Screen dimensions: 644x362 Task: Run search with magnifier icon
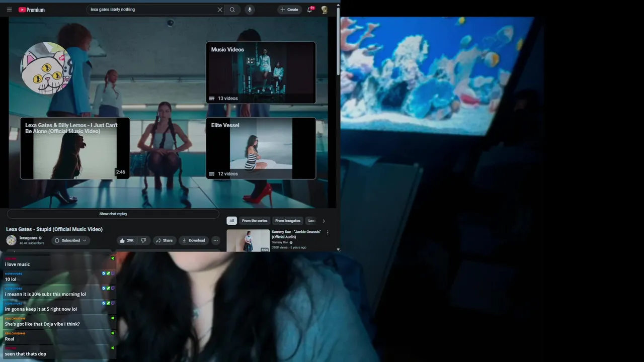232,10
